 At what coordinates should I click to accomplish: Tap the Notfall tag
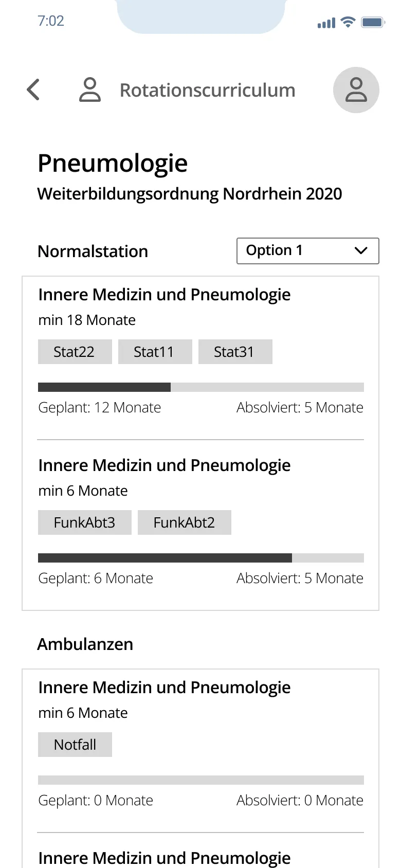pyautogui.click(x=75, y=745)
